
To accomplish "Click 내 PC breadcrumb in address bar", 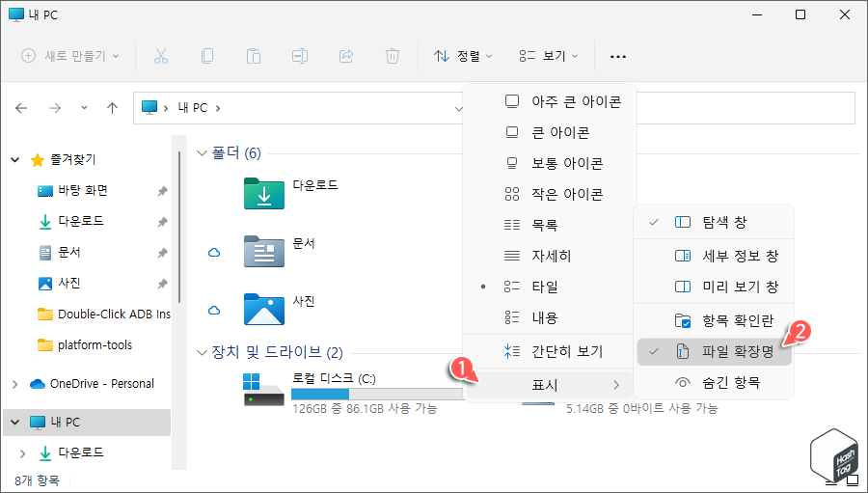I will pos(192,108).
